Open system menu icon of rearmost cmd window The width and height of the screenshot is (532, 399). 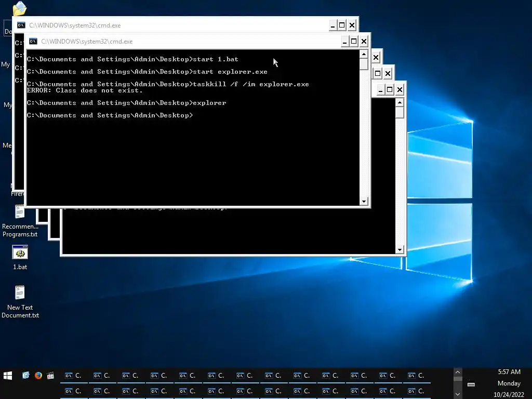click(x=21, y=25)
